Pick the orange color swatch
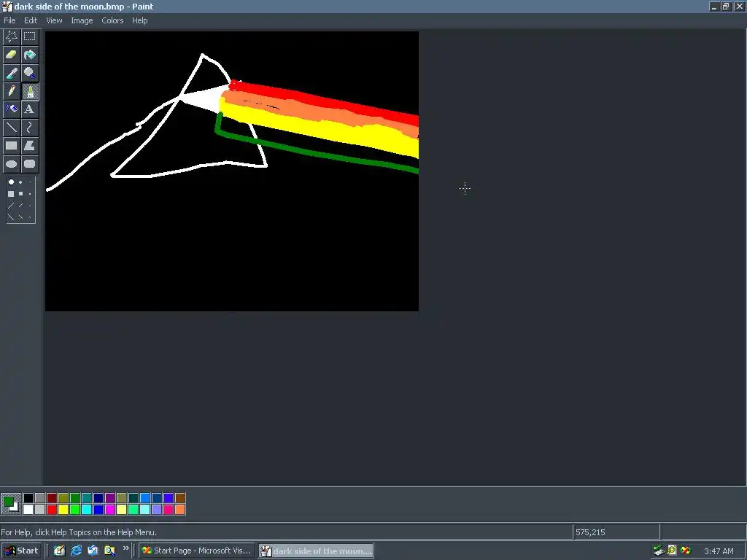747x560 pixels. pos(180,510)
